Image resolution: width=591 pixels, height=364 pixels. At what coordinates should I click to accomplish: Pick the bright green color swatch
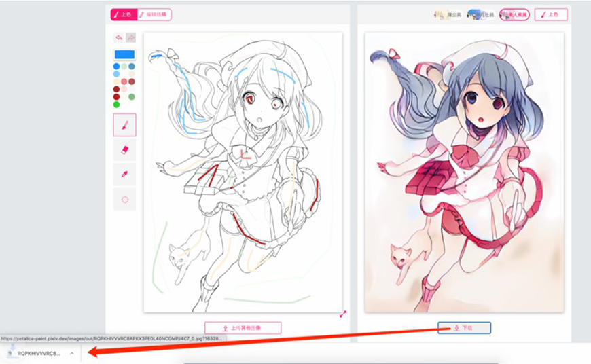[116, 105]
